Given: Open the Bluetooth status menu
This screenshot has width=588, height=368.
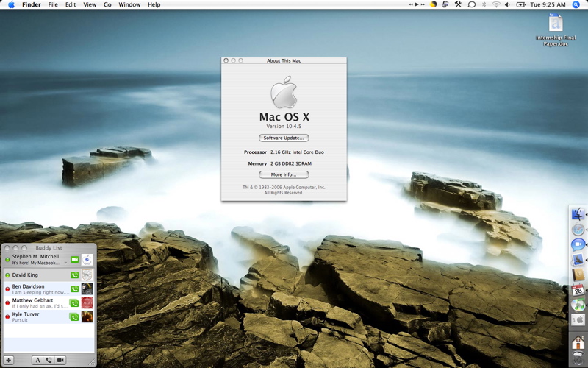Looking at the screenshot, I should click(484, 4).
